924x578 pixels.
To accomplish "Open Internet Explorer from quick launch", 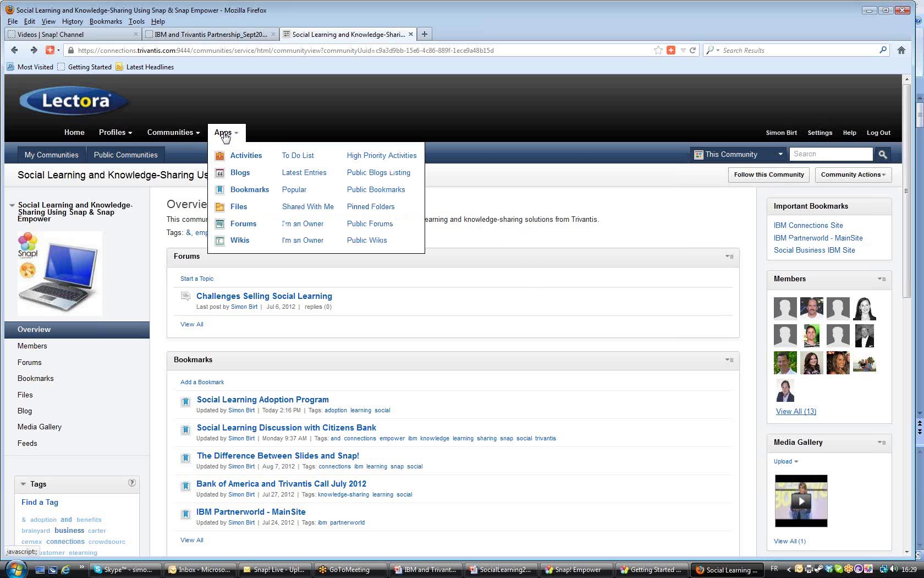I will (x=65, y=570).
